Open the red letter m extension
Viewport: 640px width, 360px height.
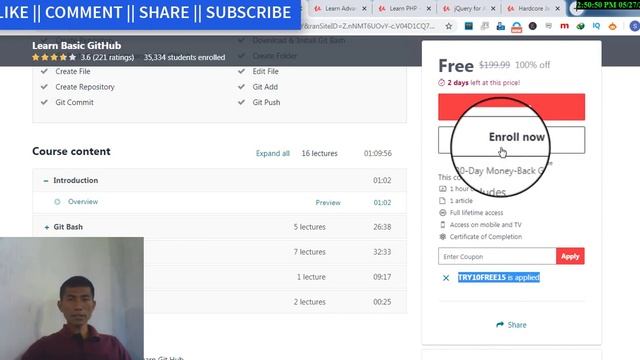click(x=564, y=26)
